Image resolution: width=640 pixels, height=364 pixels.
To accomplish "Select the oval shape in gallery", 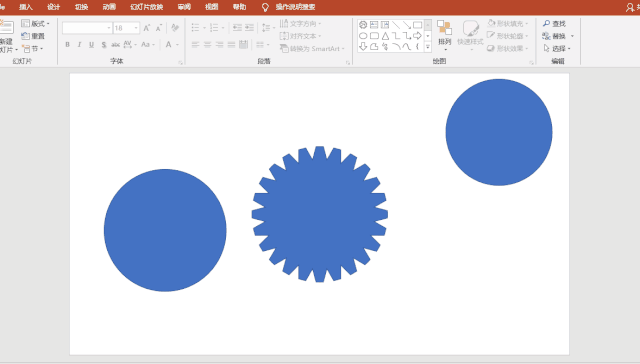I will click(363, 36).
